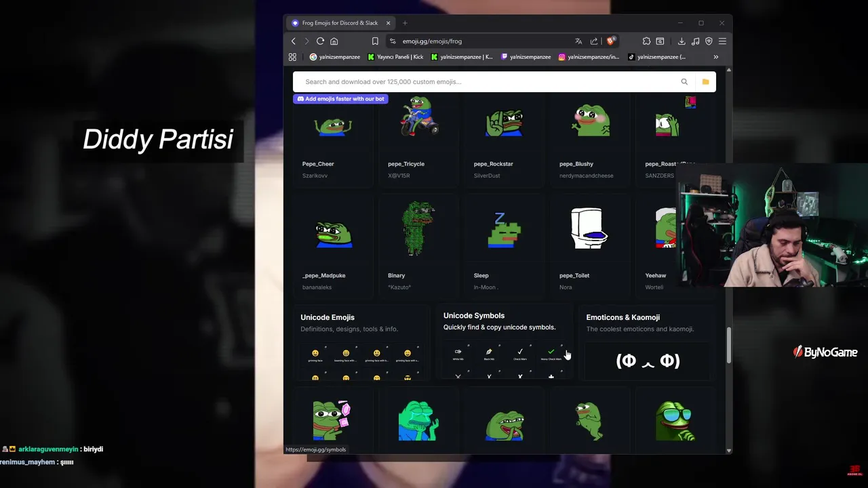Select the pepe_Blushy emoji image

coord(591,120)
